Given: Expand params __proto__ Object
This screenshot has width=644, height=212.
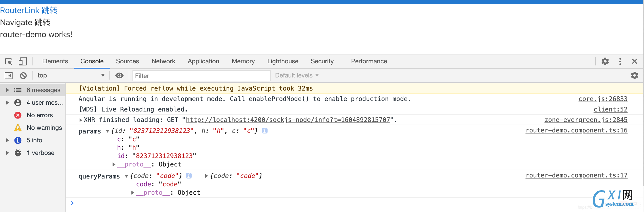Looking at the screenshot, I should [114, 164].
